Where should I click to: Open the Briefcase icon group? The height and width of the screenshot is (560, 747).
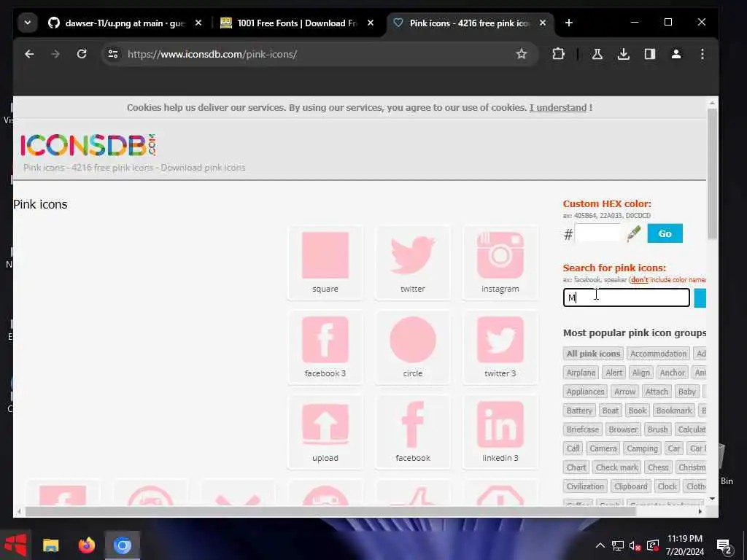click(x=583, y=429)
